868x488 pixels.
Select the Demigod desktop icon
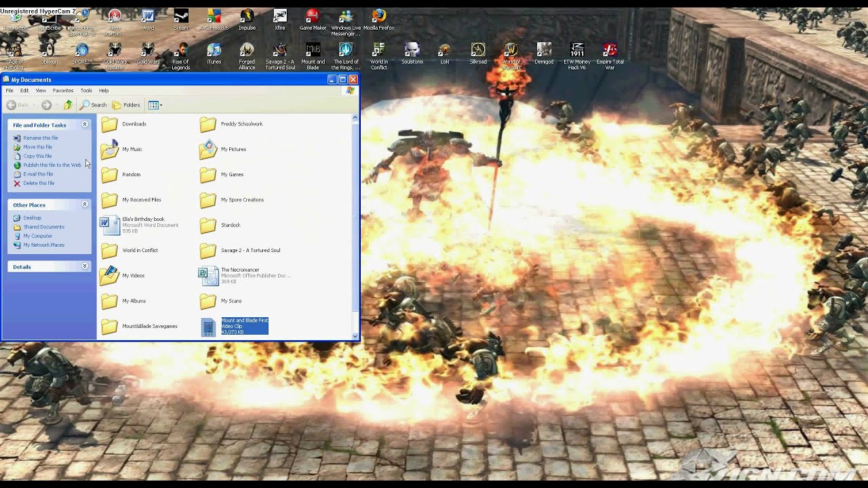tap(544, 54)
